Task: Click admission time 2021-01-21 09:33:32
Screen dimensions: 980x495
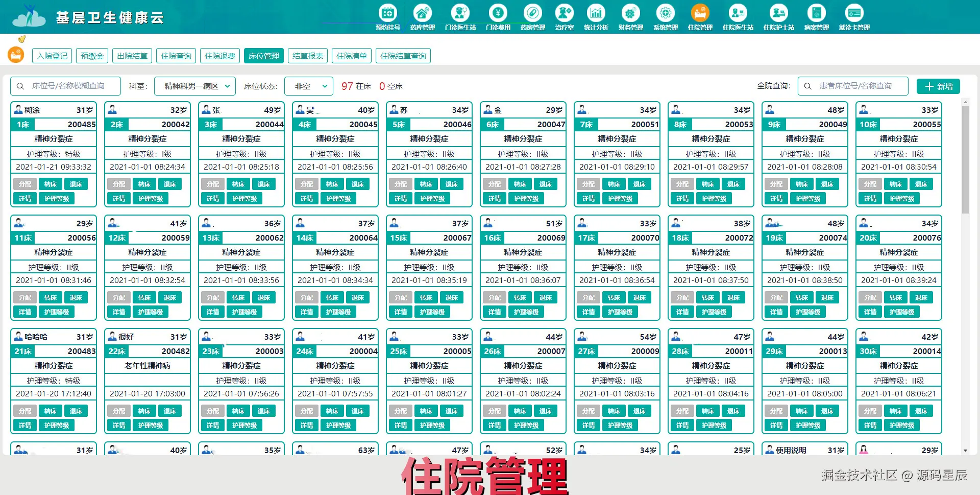Action: pos(54,167)
